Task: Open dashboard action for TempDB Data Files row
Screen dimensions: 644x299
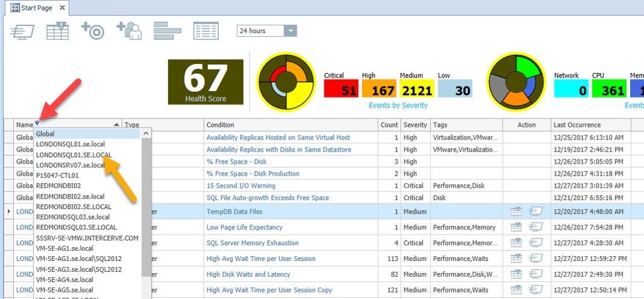Action: click(535, 211)
